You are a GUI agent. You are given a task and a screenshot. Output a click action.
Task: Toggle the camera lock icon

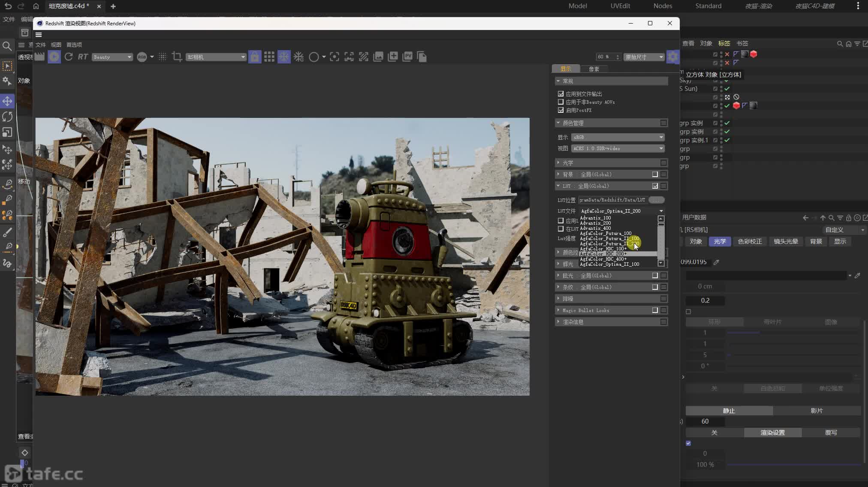pos(255,57)
